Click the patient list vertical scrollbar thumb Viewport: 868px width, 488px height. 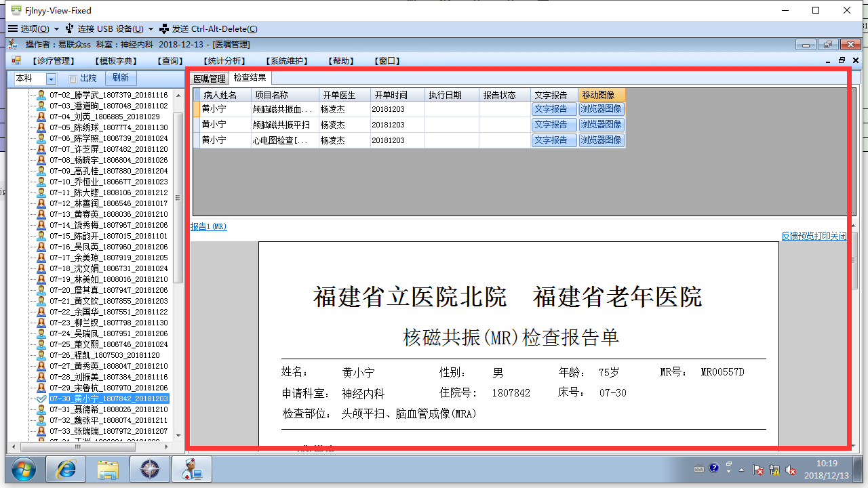point(178,197)
